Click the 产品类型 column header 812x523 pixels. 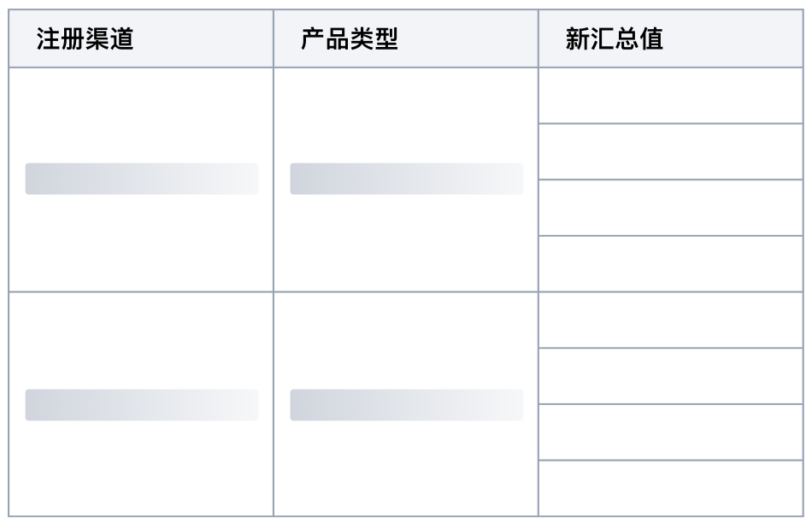[x=350, y=39]
